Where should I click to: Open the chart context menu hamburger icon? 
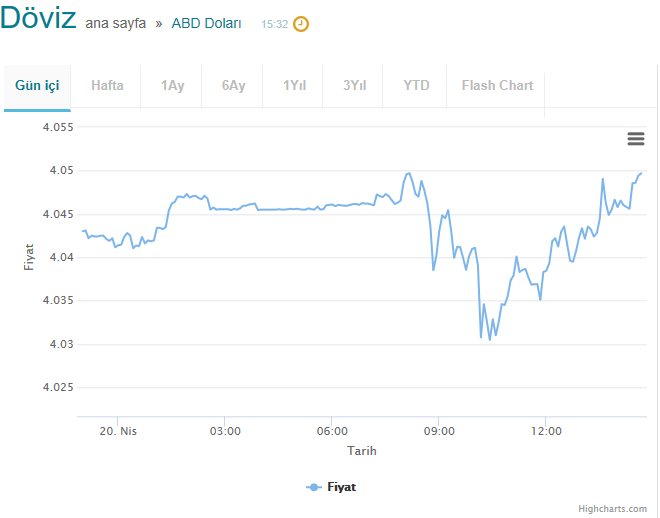(x=636, y=138)
